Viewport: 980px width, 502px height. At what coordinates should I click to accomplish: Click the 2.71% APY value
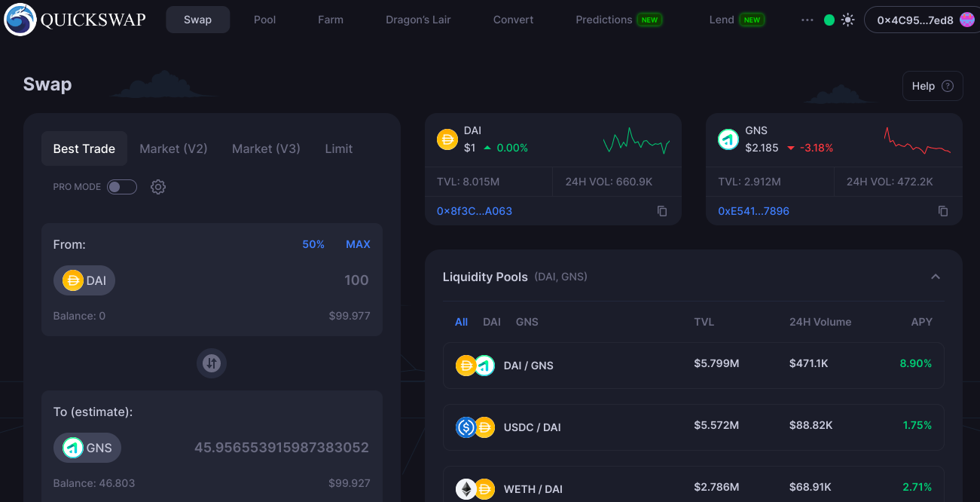pyautogui.click(x=917, y=488)
